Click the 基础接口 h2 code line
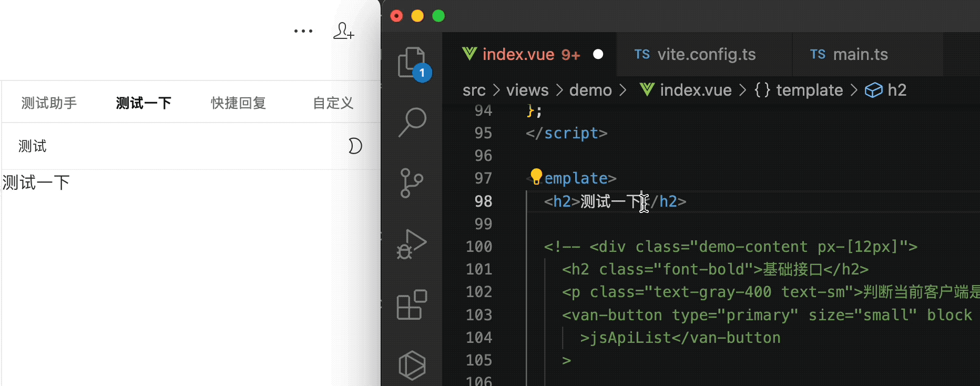 pyautogui.click(x=715, y=269)
